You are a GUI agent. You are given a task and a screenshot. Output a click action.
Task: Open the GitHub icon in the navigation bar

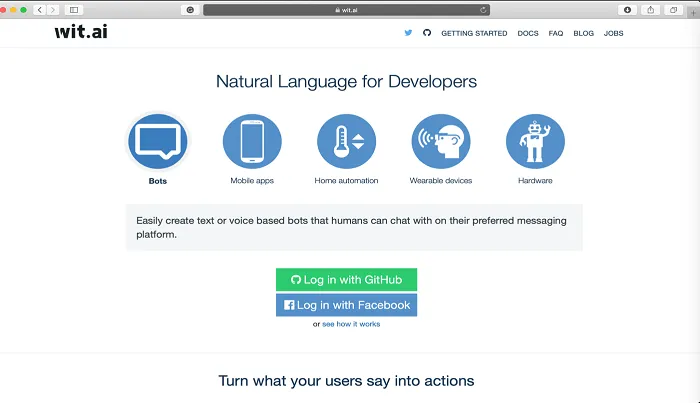[x=427, y=33]
